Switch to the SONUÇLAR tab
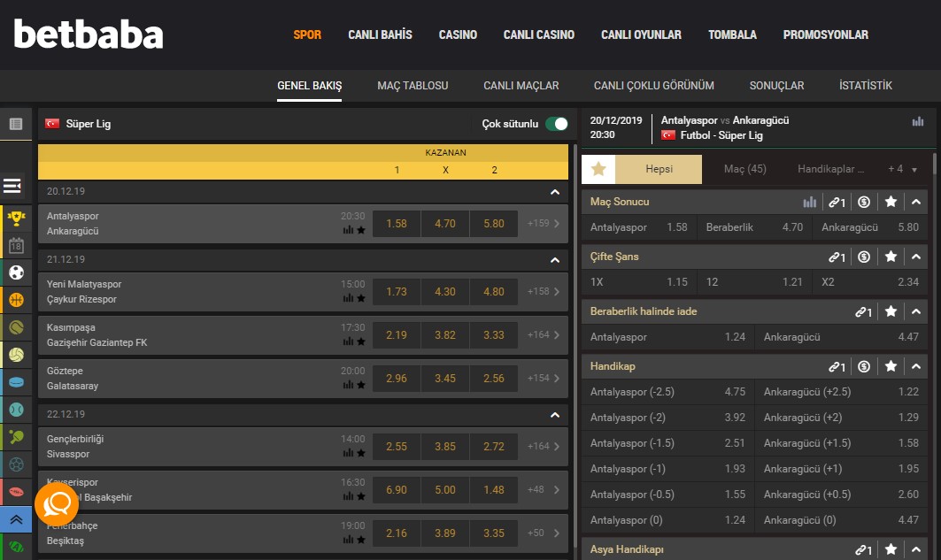941x560 pixels. (x=776, y=86)
